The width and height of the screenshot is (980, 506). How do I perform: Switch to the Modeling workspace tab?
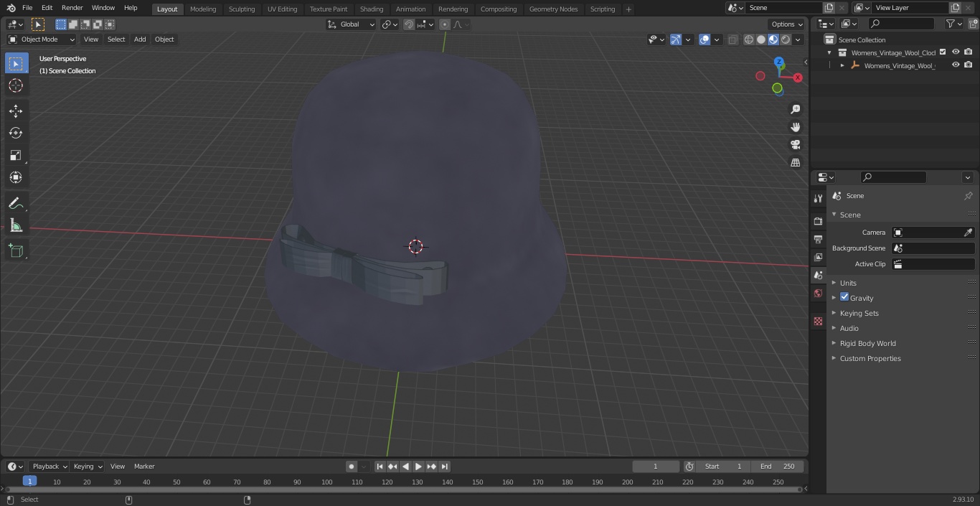click(203, 9)
